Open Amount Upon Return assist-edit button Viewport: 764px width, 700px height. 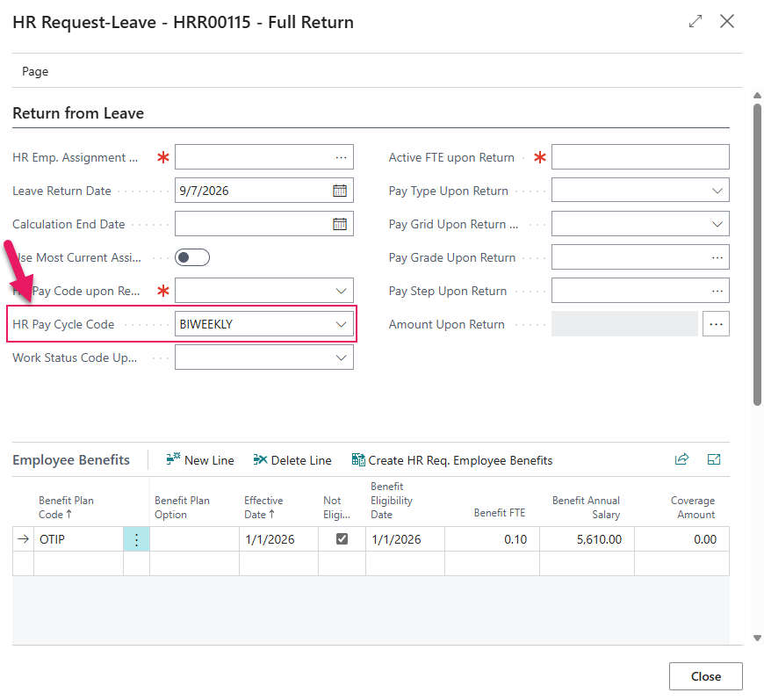tap(716, 324)
